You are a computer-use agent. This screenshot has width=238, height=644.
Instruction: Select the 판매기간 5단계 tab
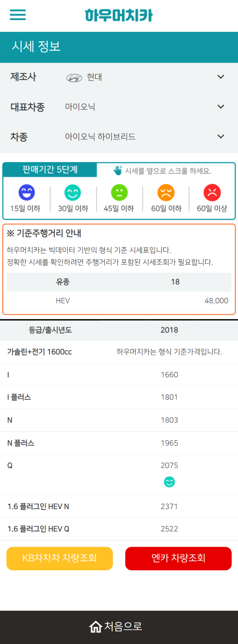pos(50,170)
